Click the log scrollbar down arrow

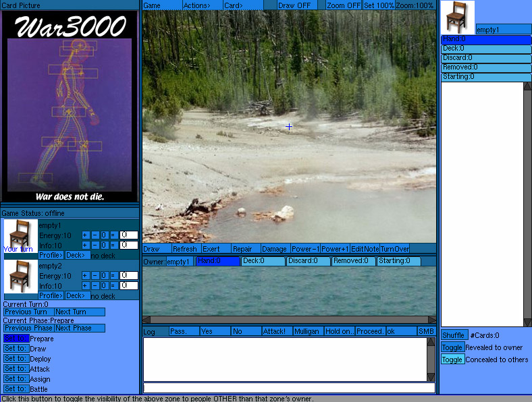click(431, 377)
